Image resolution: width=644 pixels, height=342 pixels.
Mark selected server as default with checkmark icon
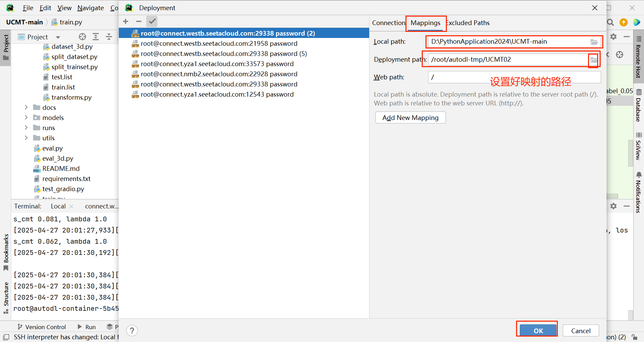pos(152,21)
